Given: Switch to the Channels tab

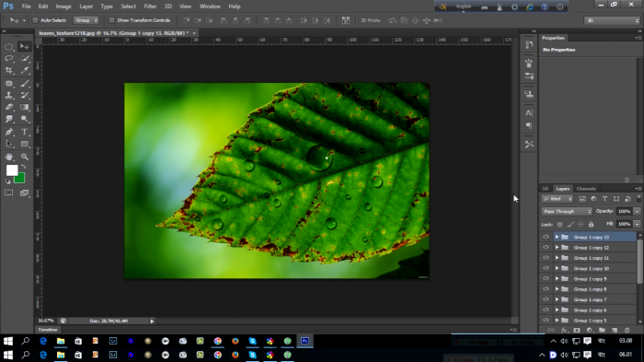Looking at the screenshot, I should coord(586,189).
